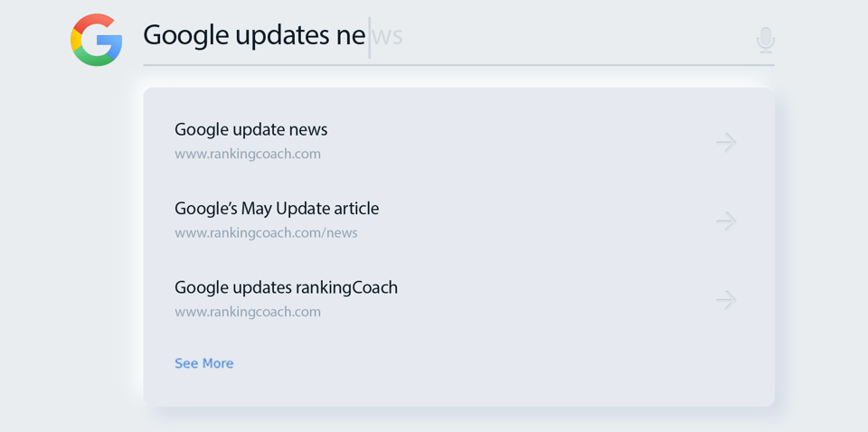868x432 pixels.
Task: Click arrow next to "Google update news"
Action: coord(725,142)
